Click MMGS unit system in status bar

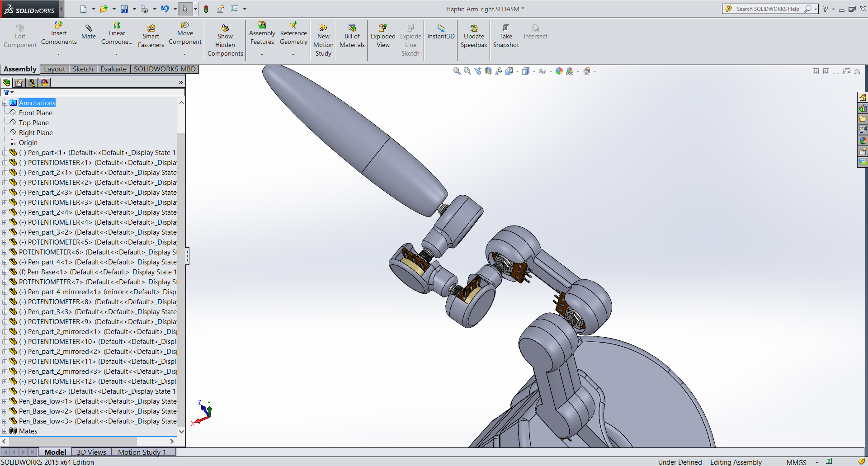[797, 462]
